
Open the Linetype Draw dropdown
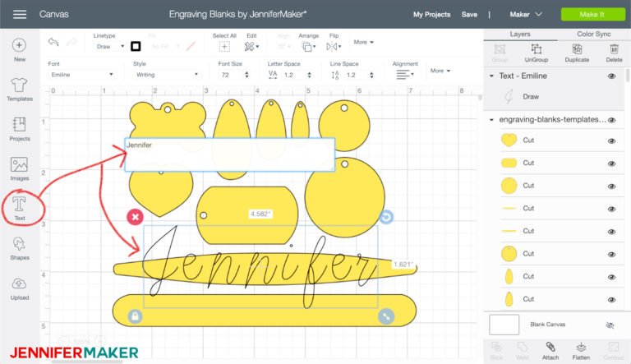point(109,47)
